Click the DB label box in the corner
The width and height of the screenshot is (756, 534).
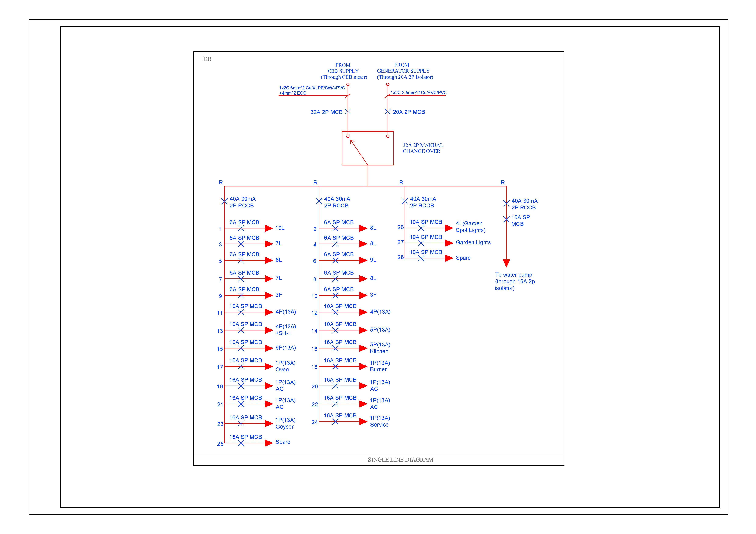[x=206, y=60]
